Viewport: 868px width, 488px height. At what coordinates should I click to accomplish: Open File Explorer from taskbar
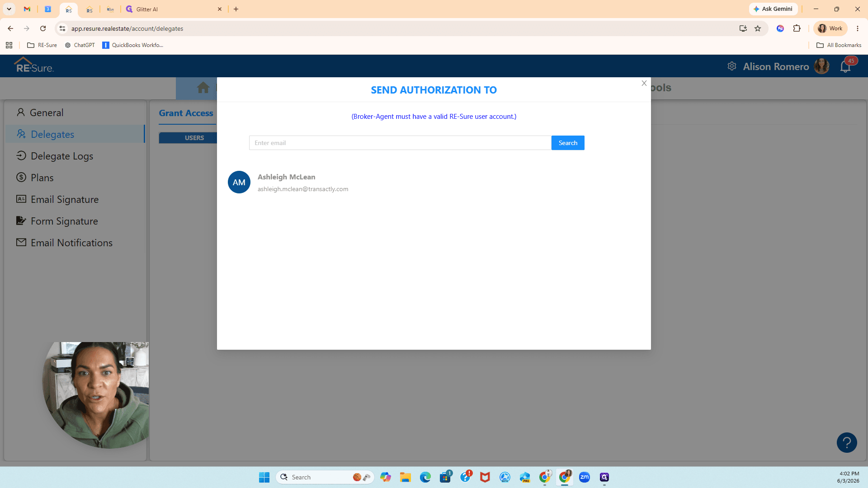[405, 477]
